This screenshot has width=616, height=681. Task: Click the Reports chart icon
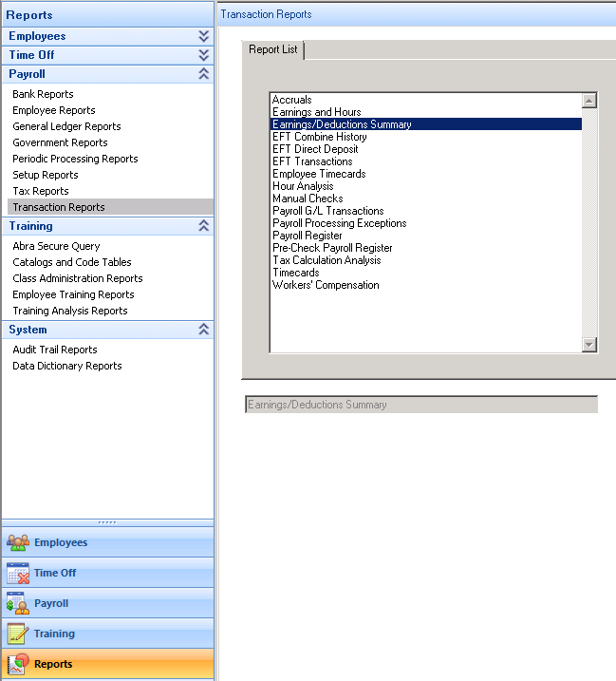coord(18,664)
